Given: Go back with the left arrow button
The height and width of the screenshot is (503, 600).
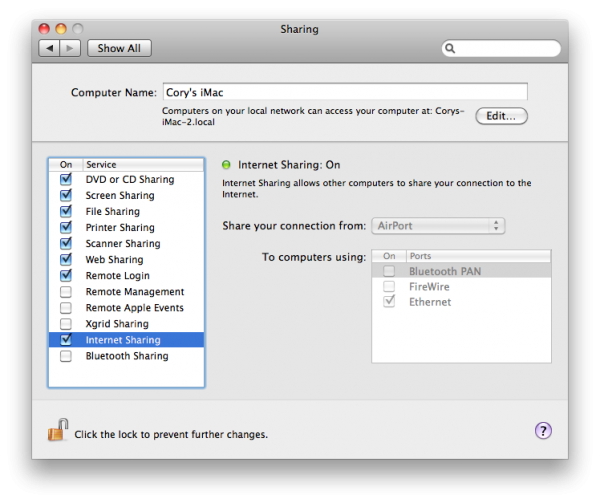Looking at the screenshot, I should [x=48, y=48].
